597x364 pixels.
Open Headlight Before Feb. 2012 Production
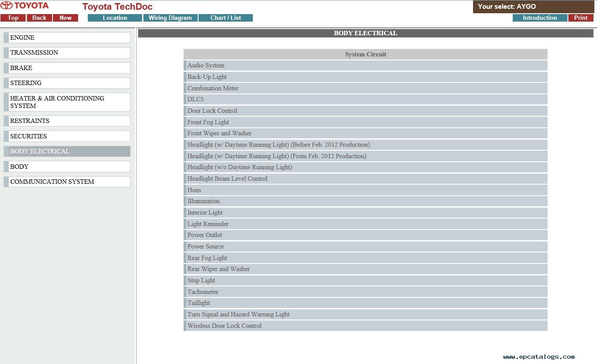[365, 145]
